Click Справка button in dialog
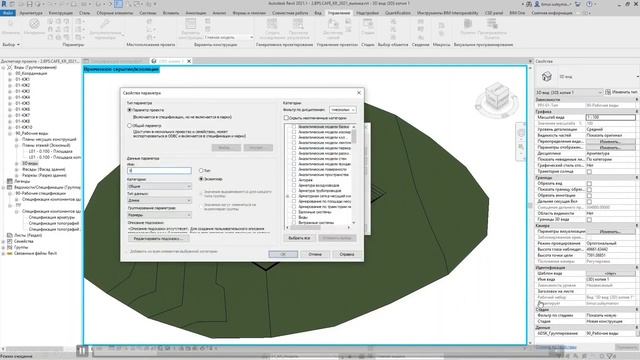 (347, 254)
